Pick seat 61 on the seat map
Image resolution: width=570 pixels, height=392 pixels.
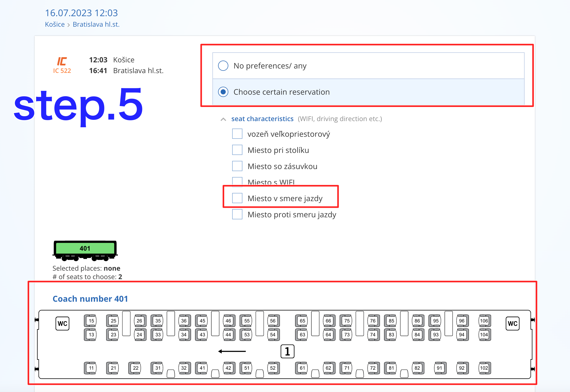[x=301, y=368]
